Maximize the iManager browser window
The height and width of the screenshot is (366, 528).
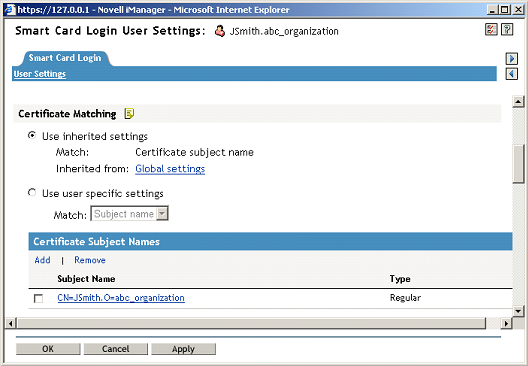pyautogui.click(x=505, y=10)
